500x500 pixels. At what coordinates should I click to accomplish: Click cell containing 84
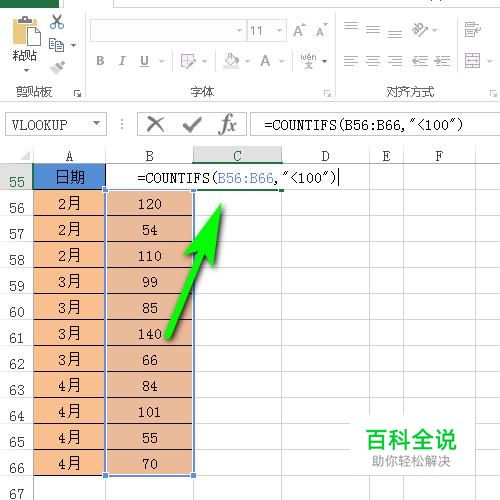[x=149, y=385]
